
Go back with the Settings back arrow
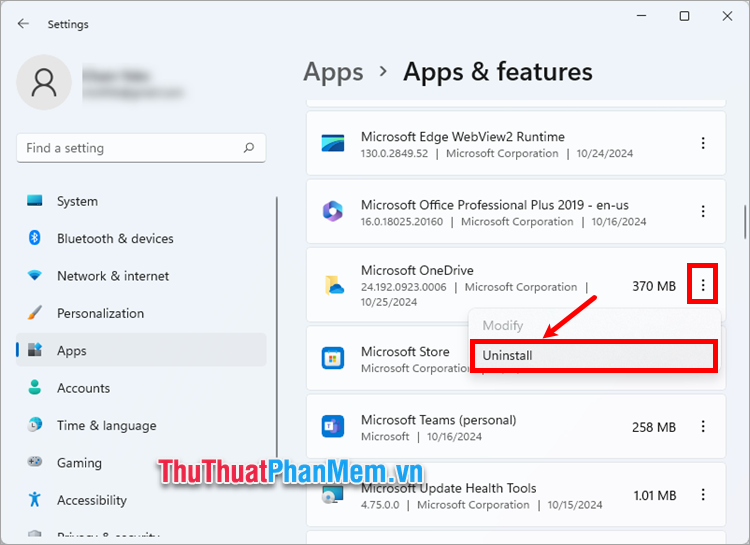tap(23, 24)
